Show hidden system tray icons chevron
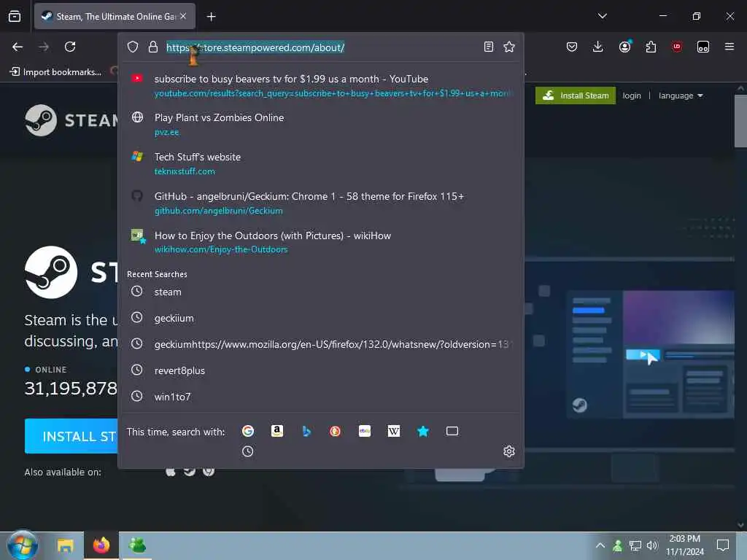The height and width of the screenshot is (560, 747). [x=600, y=545]
